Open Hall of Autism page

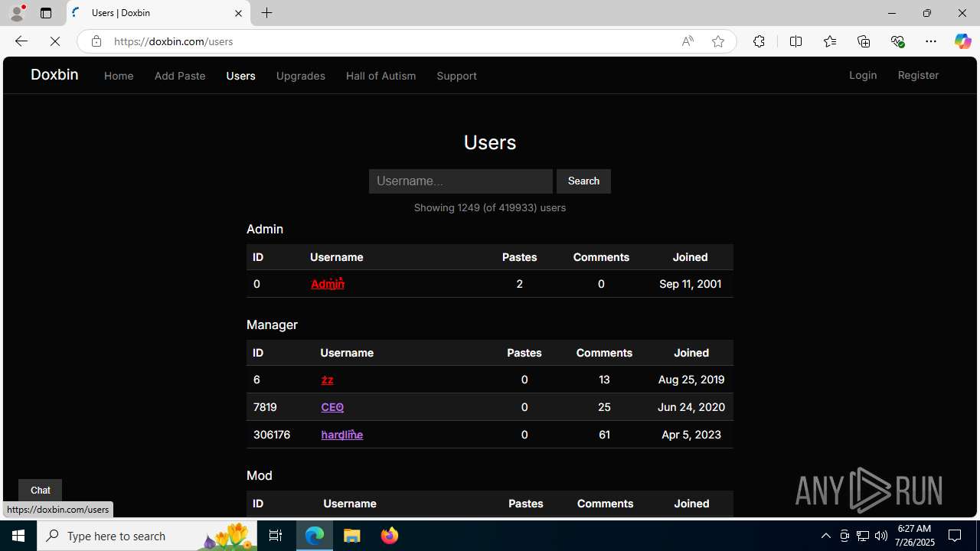(x=381, y=76)
